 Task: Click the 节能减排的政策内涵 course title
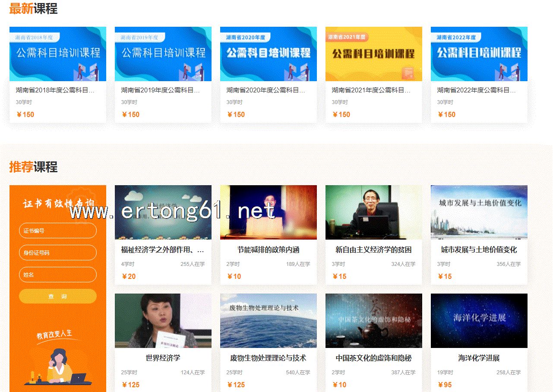point(268,250)
